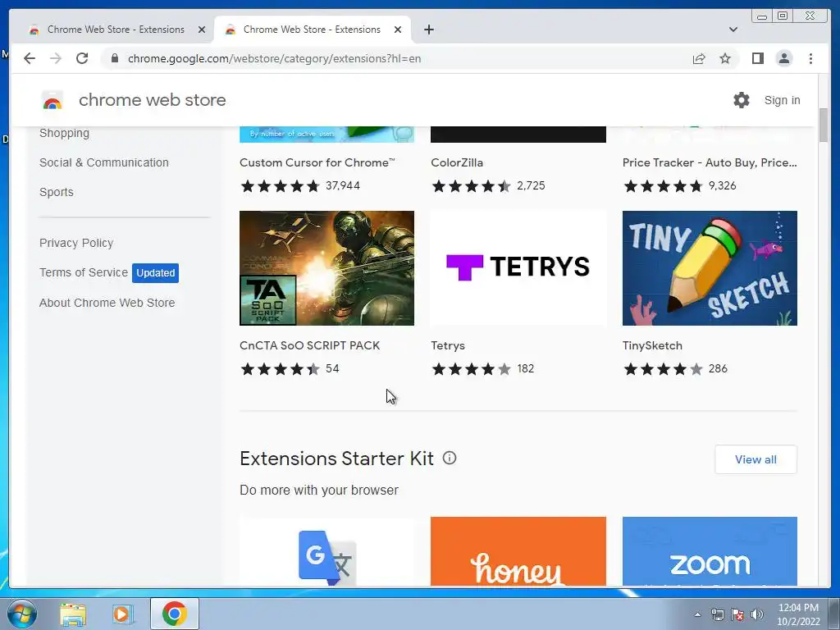Open the Honey extension card

point(518,551)
